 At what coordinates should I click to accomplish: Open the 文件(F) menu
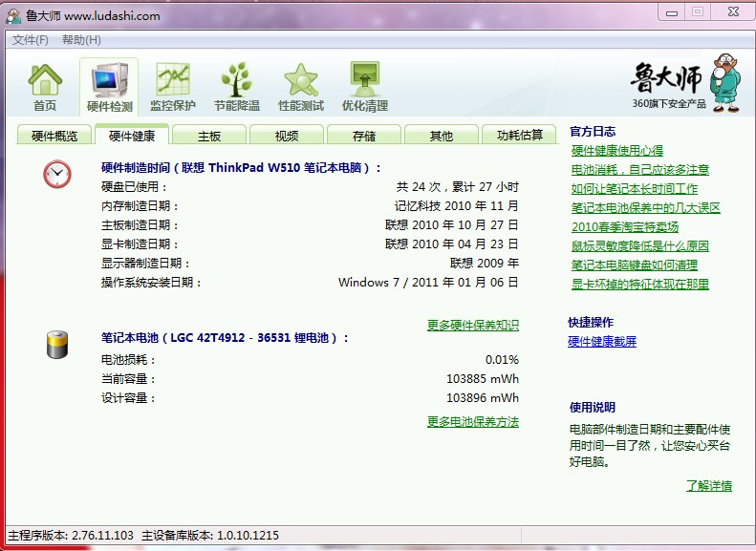[x=31, y=40]
